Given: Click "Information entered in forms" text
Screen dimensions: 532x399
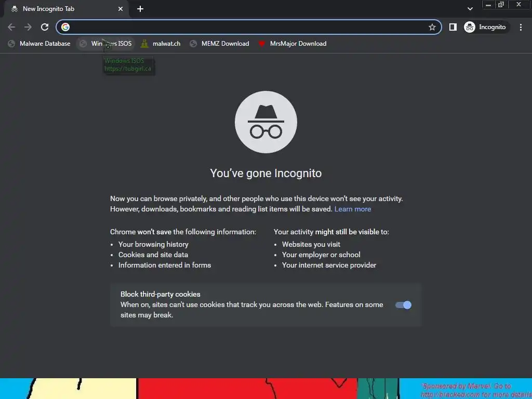Looking at the screenshot, I should coord(165,265).
